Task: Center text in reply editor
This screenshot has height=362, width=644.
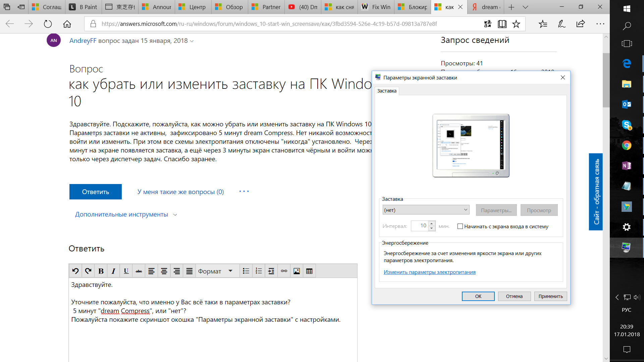Action: 164,271
